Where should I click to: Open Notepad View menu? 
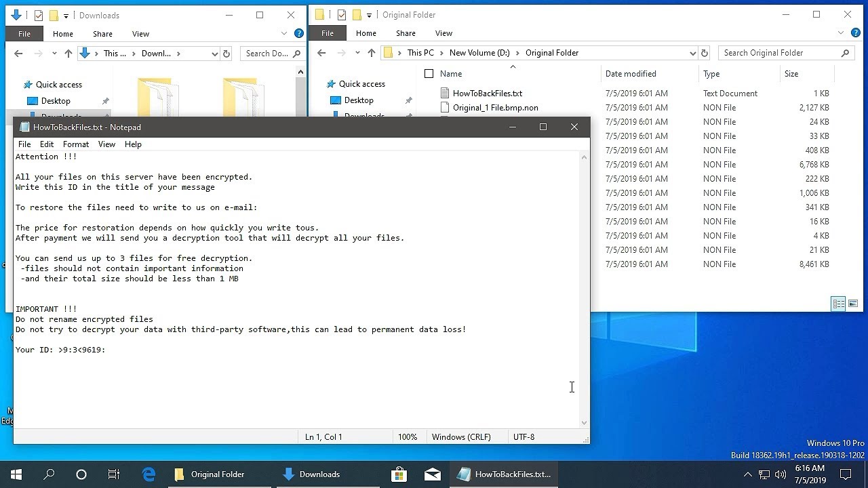(106, 144)
